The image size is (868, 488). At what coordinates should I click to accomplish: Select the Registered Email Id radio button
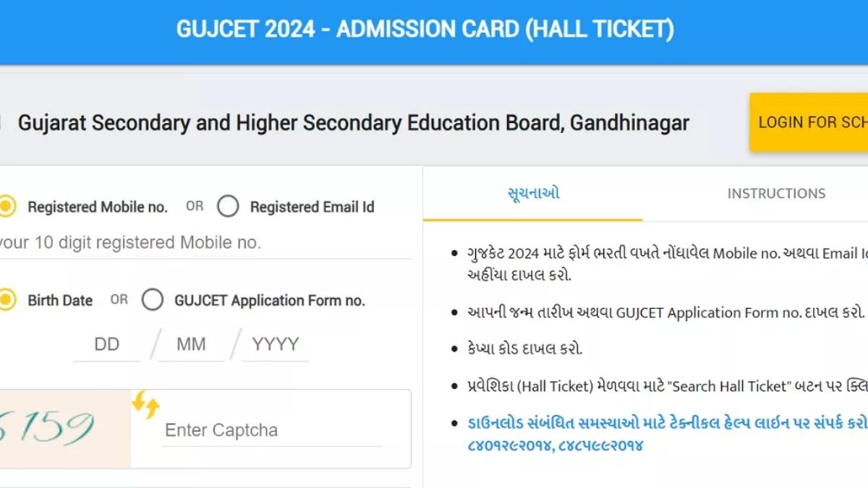coord(228,206)
